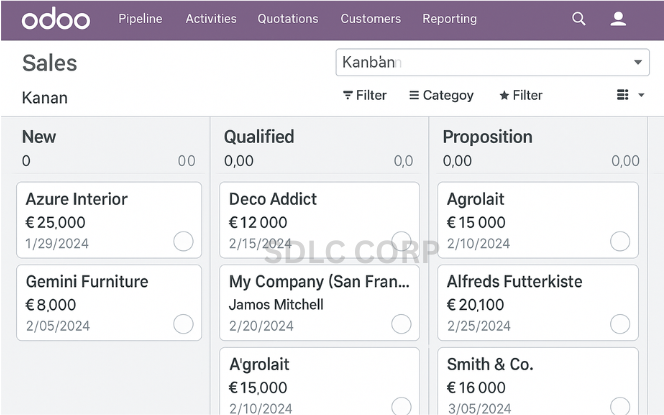The width and height of the screenshot is (664, 415).
Task: Click the kanban view grid icon
Action: coord(622,95)
